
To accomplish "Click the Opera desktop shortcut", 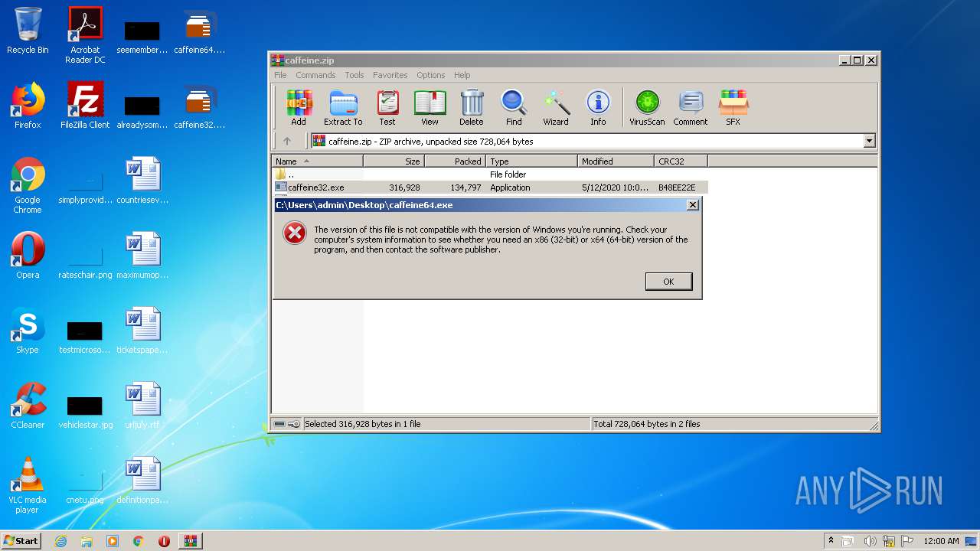I will pos(28,256).
